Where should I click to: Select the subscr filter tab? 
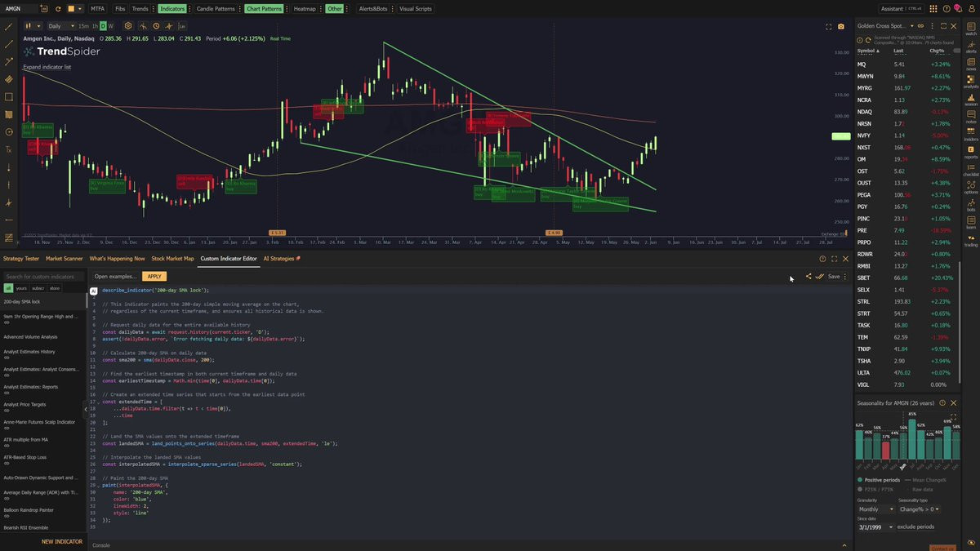click(x=39, y=288)
